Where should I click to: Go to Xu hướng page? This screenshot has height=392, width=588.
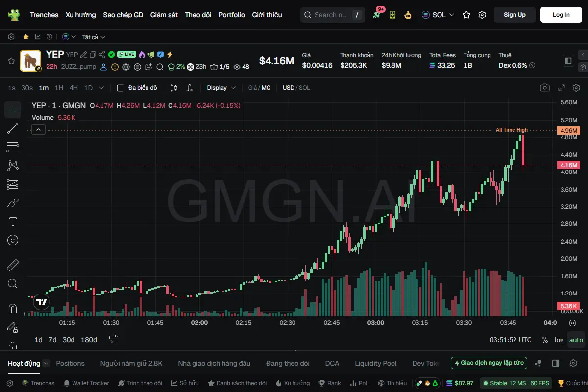click(81, 15)
